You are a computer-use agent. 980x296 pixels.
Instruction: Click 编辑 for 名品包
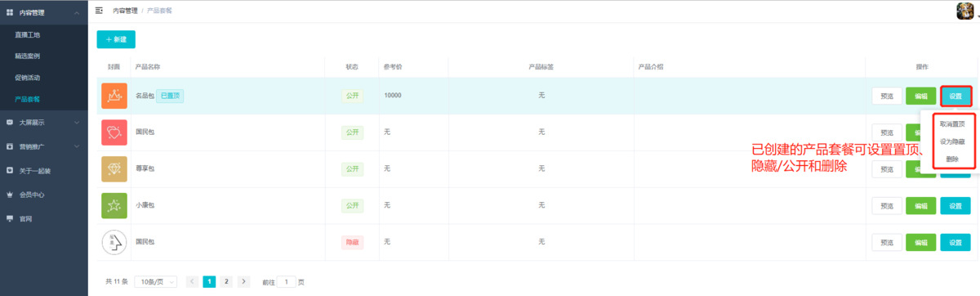coord(921,96)
